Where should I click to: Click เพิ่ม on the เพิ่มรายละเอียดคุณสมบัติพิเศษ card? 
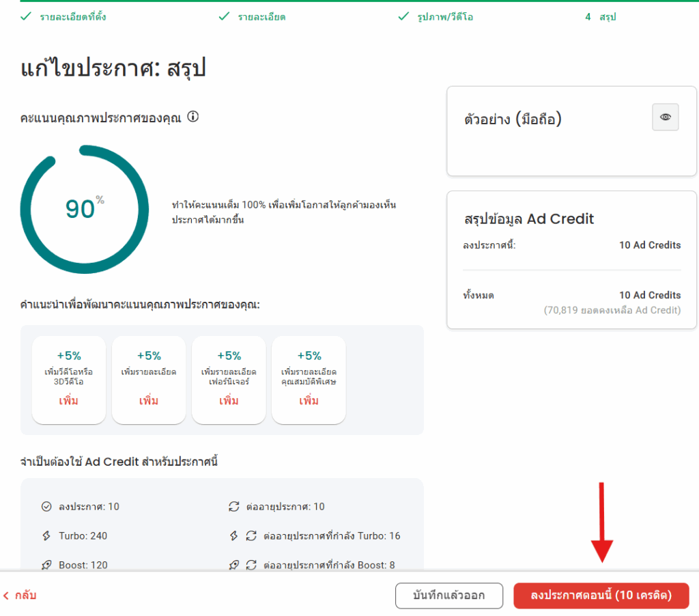[x=309, y=401]
